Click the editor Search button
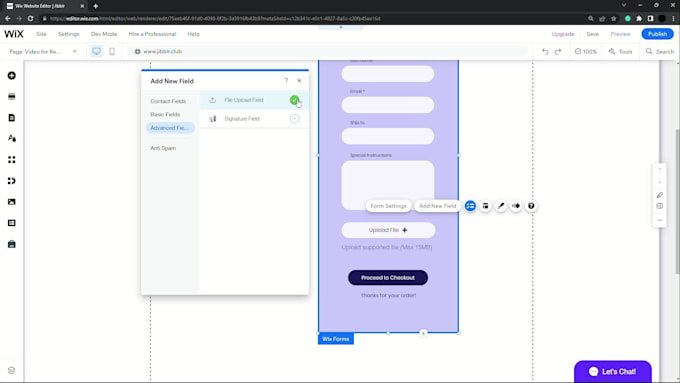The image size is (680, 383). pos(660,52)
